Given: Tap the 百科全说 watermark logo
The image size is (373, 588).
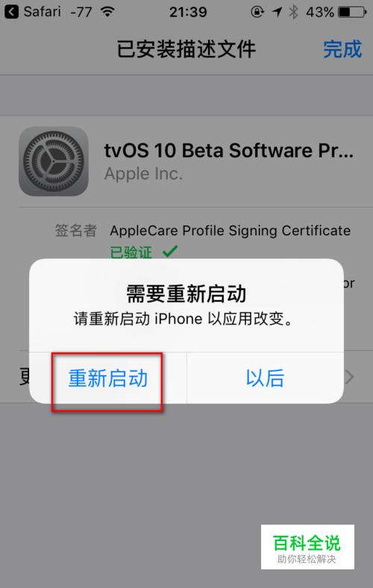Looking at the screenshot, I should [x=307, y=547].
